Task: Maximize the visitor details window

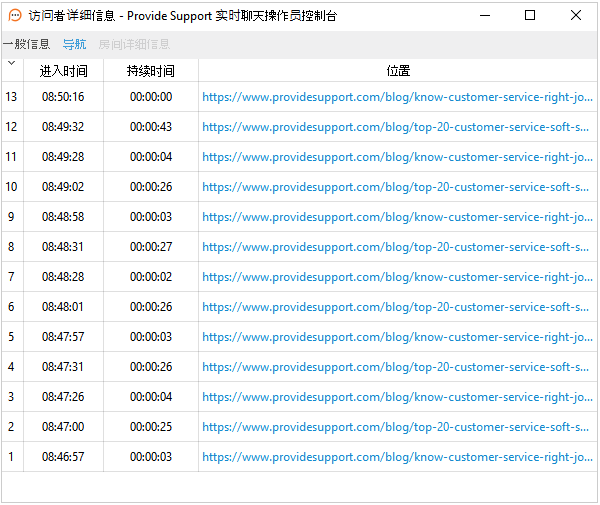Action: coord(530,15)
